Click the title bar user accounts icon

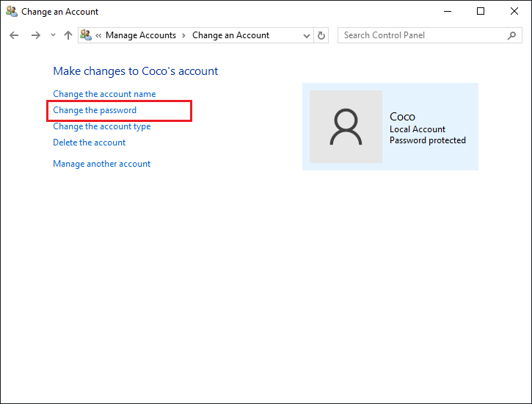click(12, 11)
